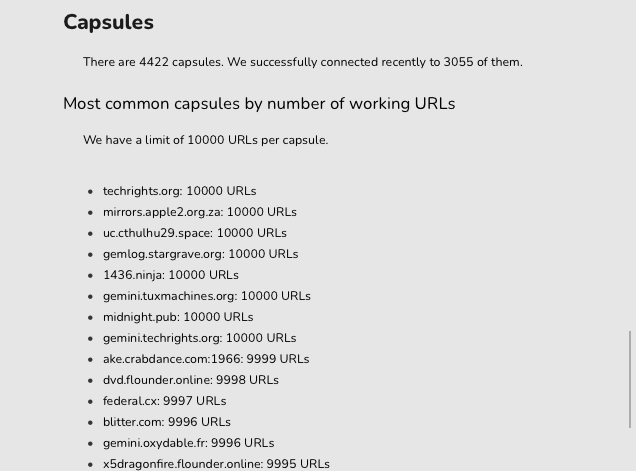
Task: Click the Most common capsules subheading
Action: pyautogui.click(x=259, y=104)
